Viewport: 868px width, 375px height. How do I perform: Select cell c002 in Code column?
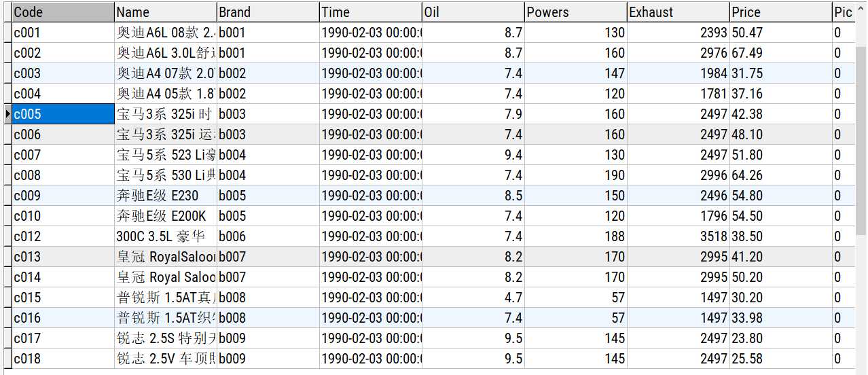[x=63, y=53]
